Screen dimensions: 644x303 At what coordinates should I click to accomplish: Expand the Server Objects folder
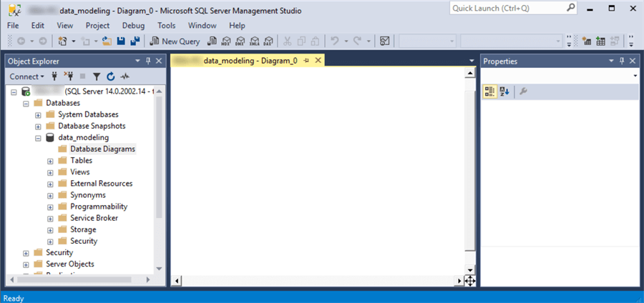click(x=26, y=264)
